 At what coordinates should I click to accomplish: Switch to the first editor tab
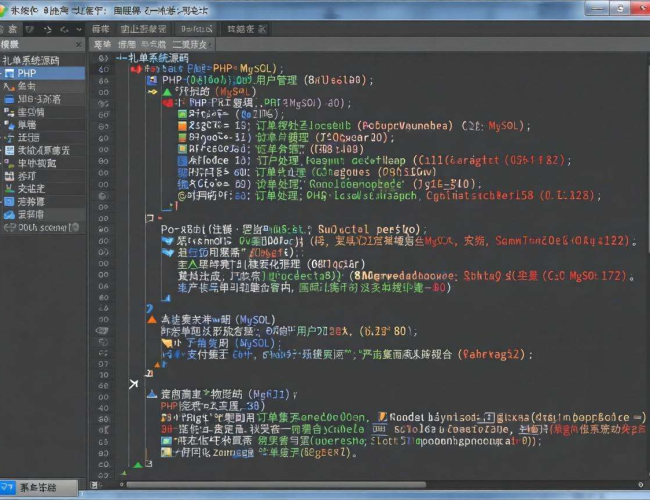click(x=102, y=45)
